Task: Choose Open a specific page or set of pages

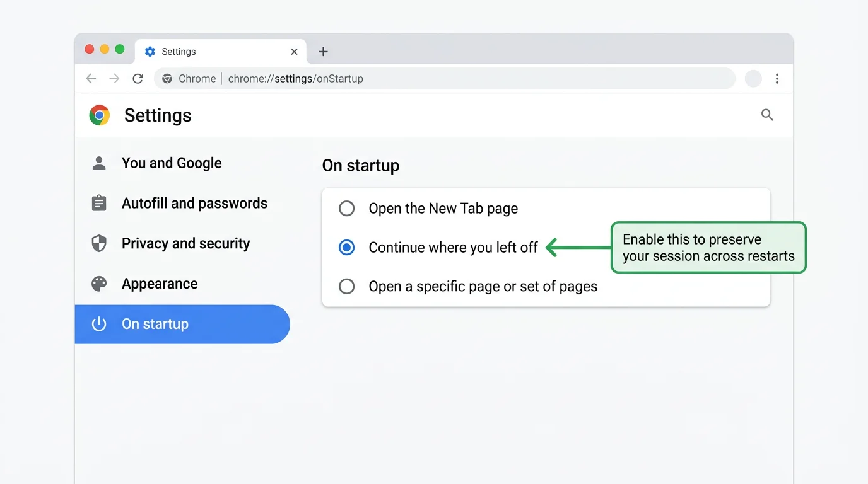Action: tap(346, 286)
